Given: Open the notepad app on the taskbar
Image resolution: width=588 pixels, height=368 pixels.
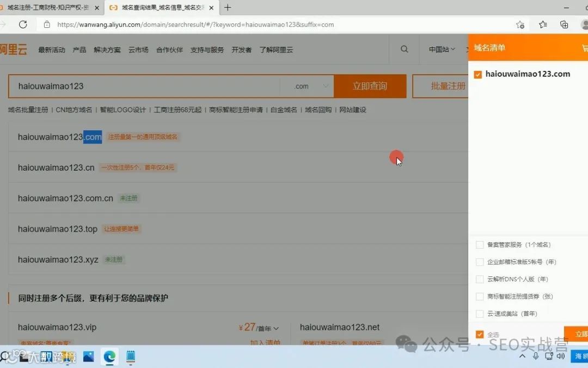Looking at the screenshot, I should (131, 357).
